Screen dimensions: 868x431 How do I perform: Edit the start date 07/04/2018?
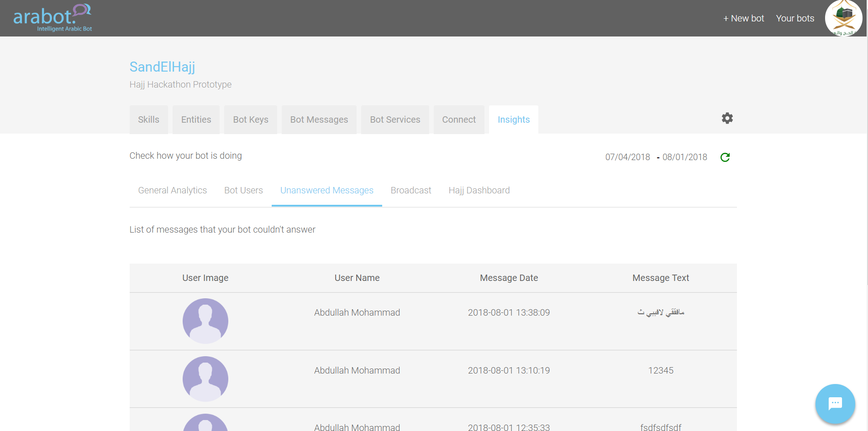628,157
